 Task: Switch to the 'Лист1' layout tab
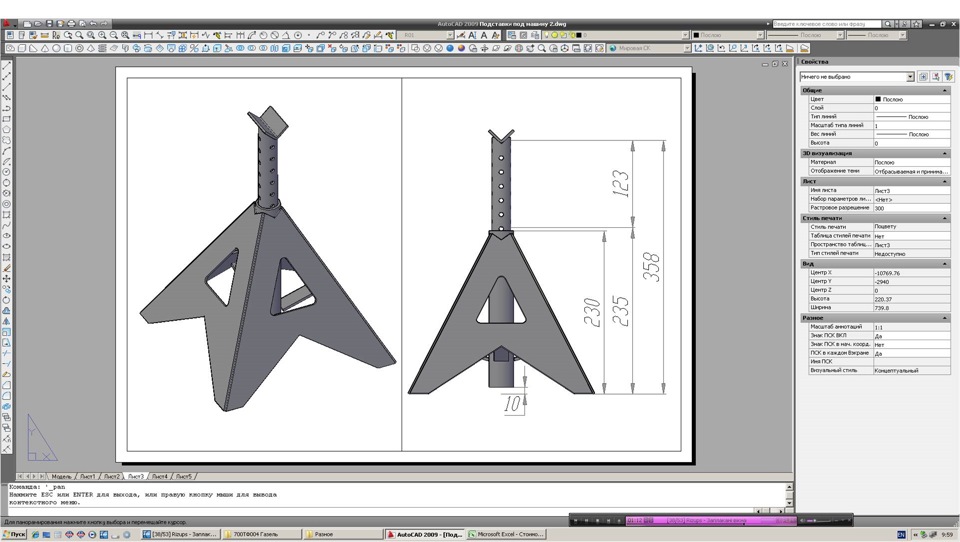(x=88, y=476)
